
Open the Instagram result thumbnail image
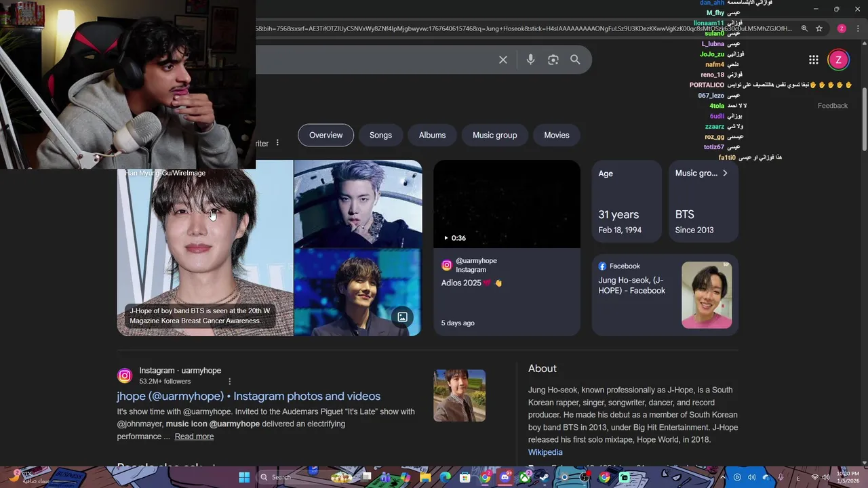460,396
